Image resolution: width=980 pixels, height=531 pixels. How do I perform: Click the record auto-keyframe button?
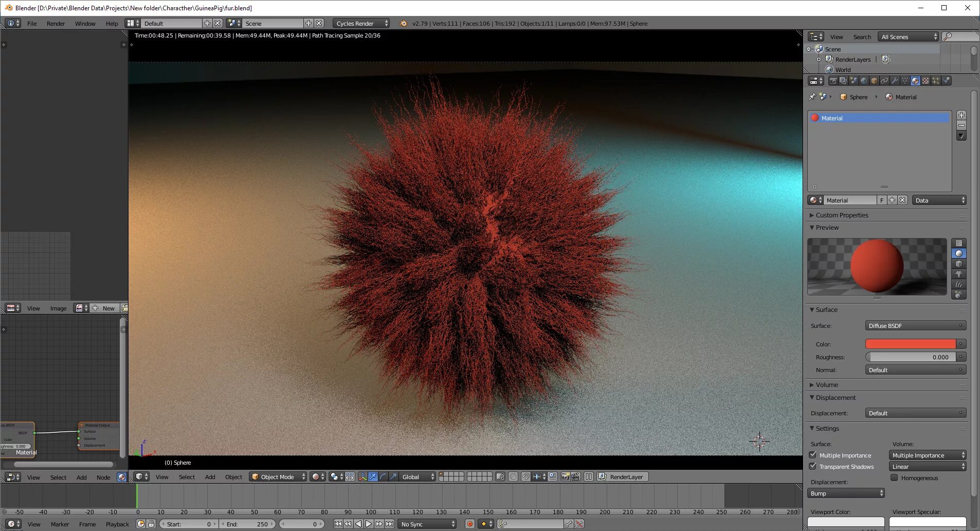469,524
